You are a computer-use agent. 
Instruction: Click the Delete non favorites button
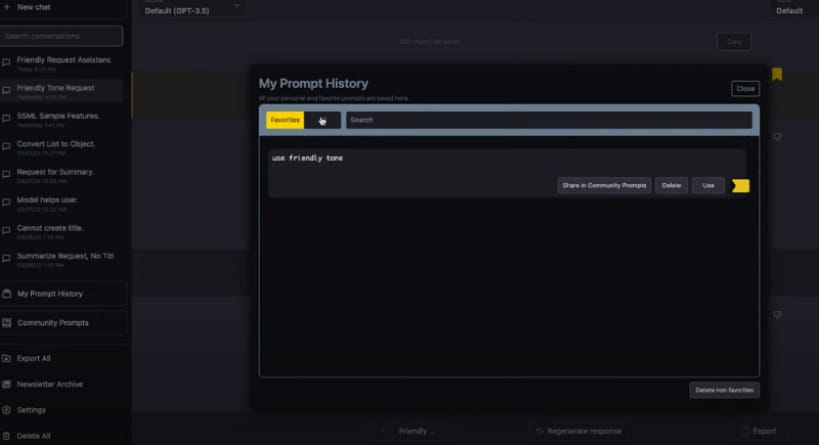click(724, 390)
